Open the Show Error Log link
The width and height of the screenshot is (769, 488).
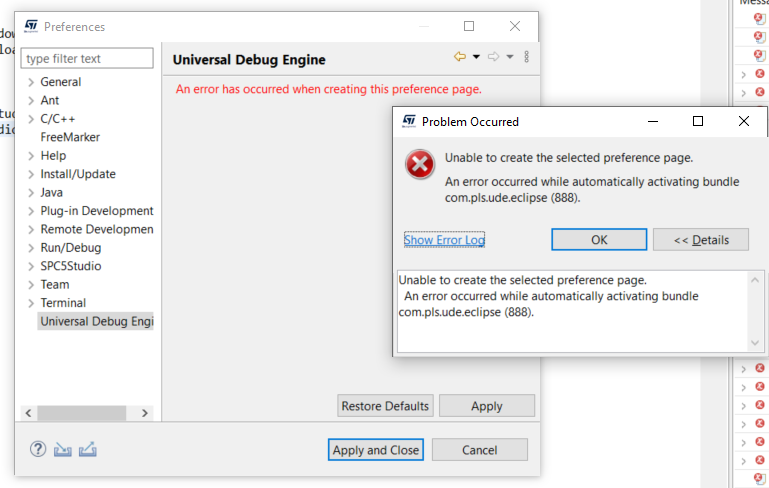[444, 240]
